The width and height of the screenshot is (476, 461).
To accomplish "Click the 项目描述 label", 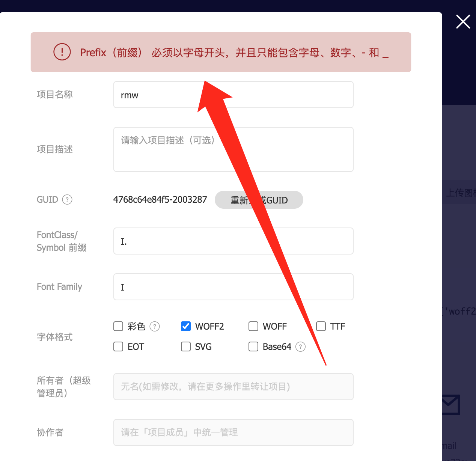I will pos(55,149).
